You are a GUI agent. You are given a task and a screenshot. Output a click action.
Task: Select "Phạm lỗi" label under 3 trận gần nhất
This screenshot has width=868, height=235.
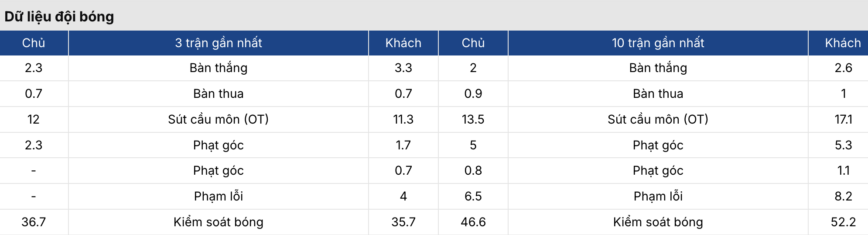(219, 196)
